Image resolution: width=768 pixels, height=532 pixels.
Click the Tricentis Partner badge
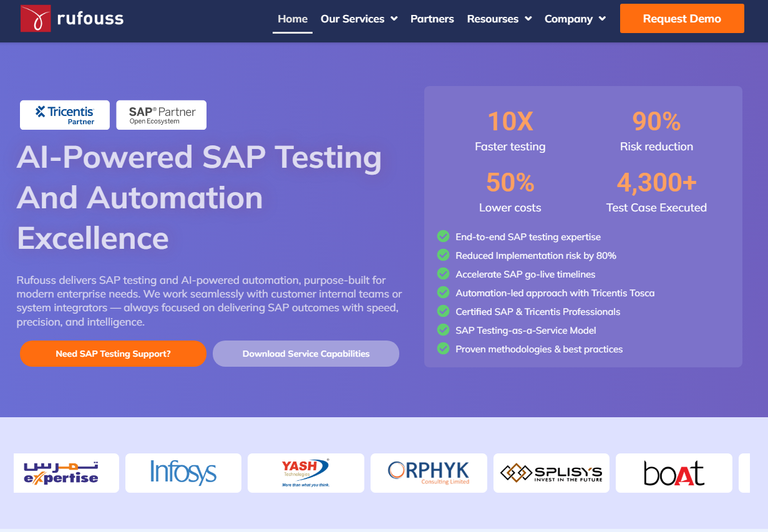64,115
